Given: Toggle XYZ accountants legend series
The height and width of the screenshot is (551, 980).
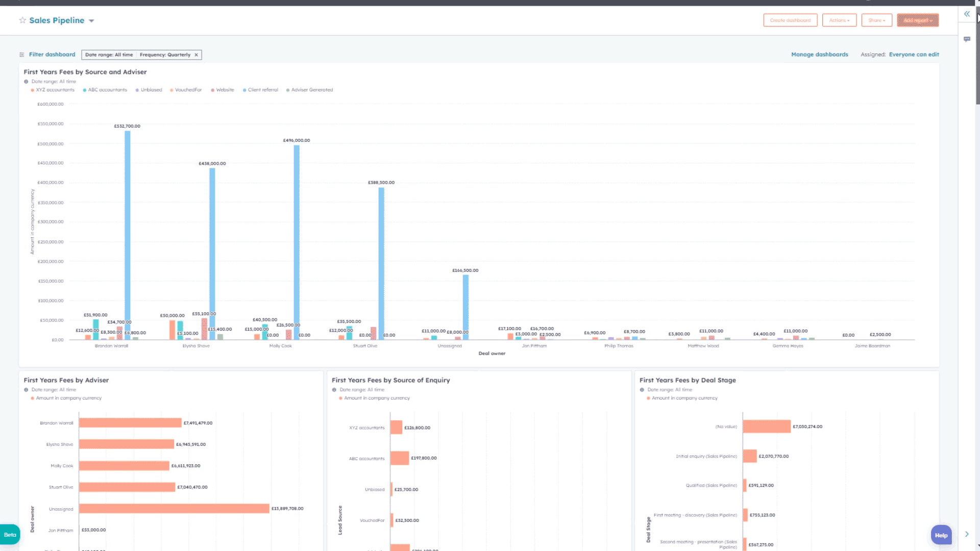Looking at the screenshot, I should point(53,90).
